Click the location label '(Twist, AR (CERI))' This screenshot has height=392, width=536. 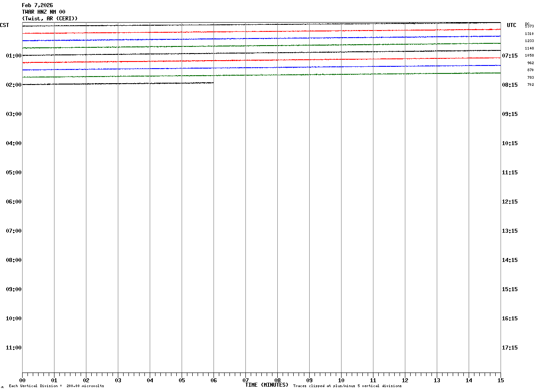pyautogui.click(x=50, y=19)
